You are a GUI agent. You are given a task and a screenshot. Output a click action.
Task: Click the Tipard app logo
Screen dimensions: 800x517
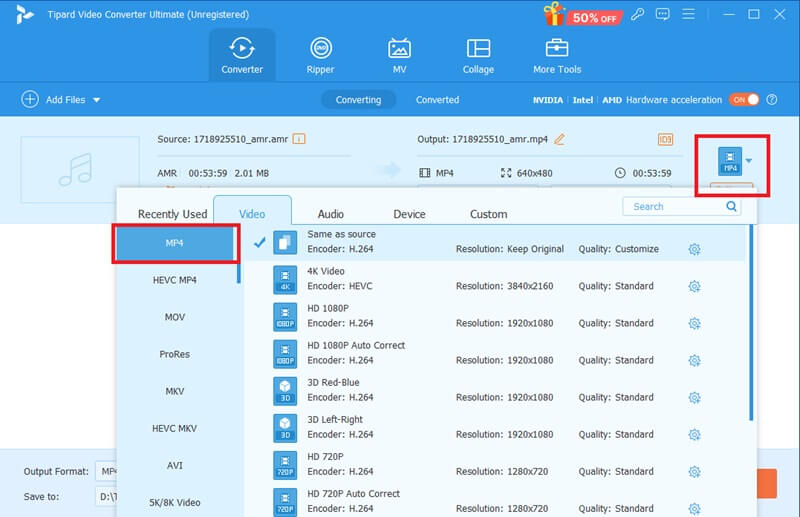click(24, 14)
